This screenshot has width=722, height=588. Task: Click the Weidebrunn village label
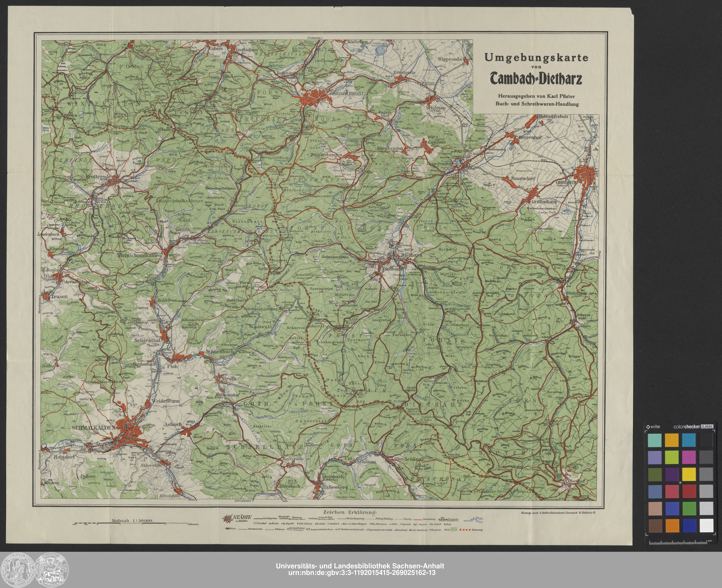click(166, 401)
